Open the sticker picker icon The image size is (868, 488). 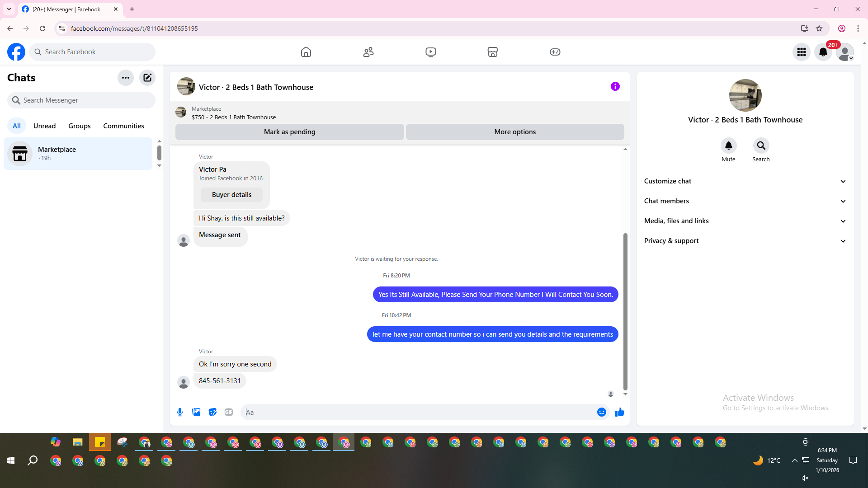(x=212, y=412)
